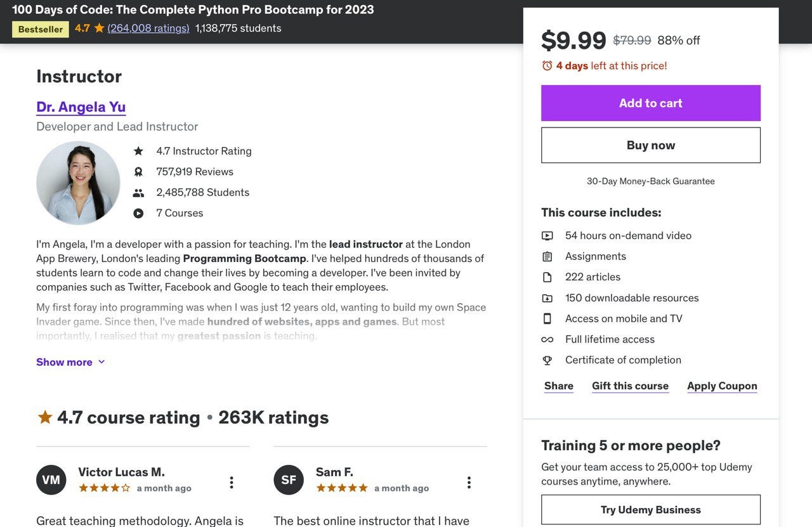Click Gift this course

pyautogui.click(x=630, y=386)
